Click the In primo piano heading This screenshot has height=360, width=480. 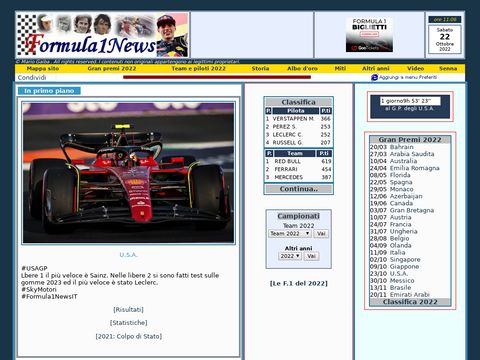coord(49,91)
